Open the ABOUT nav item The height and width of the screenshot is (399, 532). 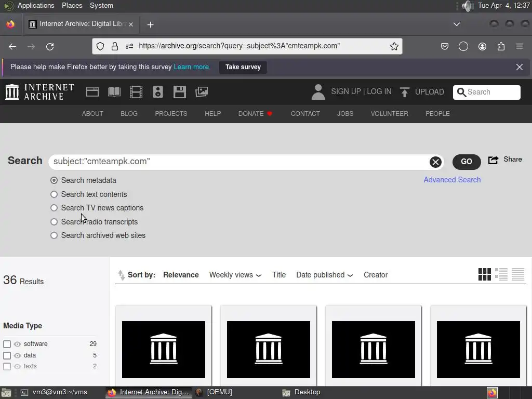coord(92,114)
